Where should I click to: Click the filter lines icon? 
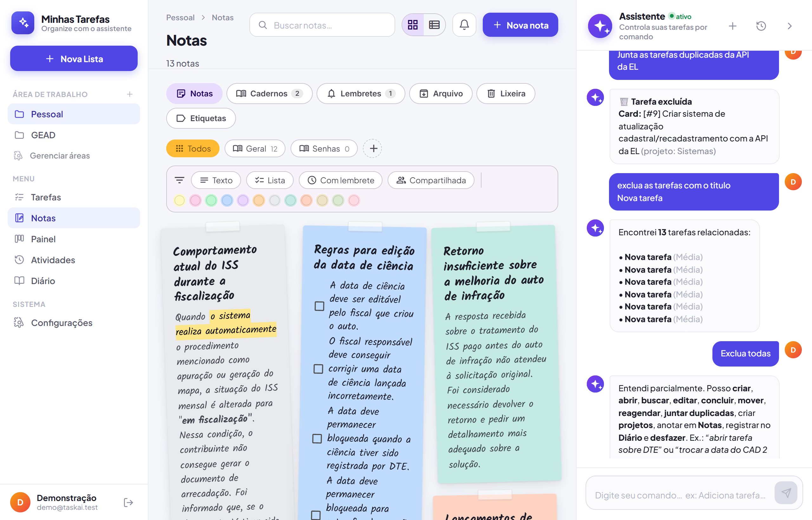[x=179, y=180]
